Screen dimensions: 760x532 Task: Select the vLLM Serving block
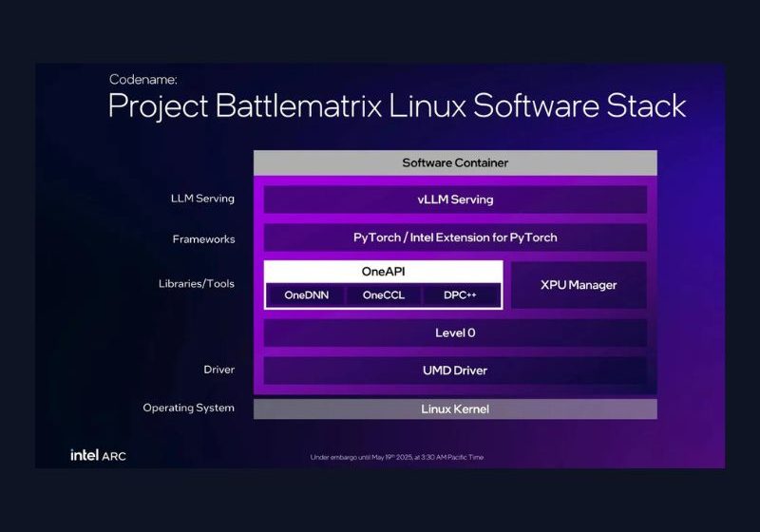455,199
